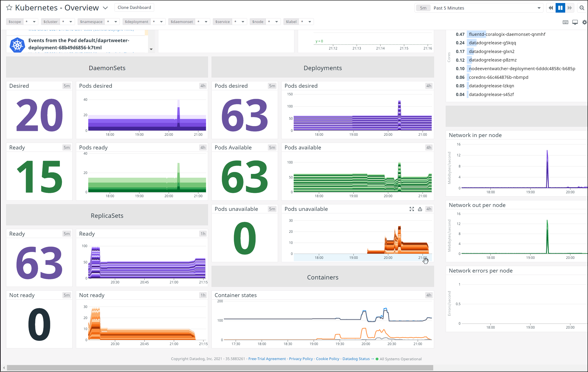Switch to TV mode monitor icon
588x372 pixels.
(x=575, y=22)
